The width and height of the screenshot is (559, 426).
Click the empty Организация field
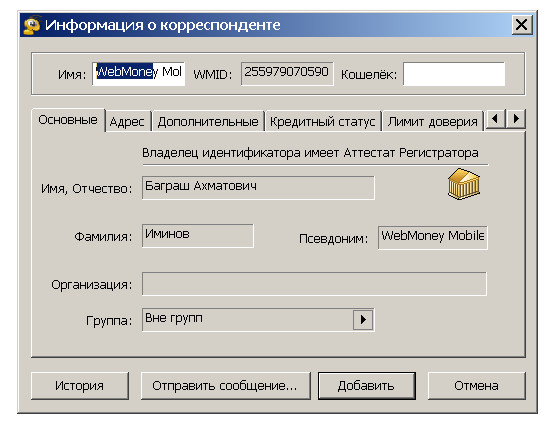pos(314,284)
